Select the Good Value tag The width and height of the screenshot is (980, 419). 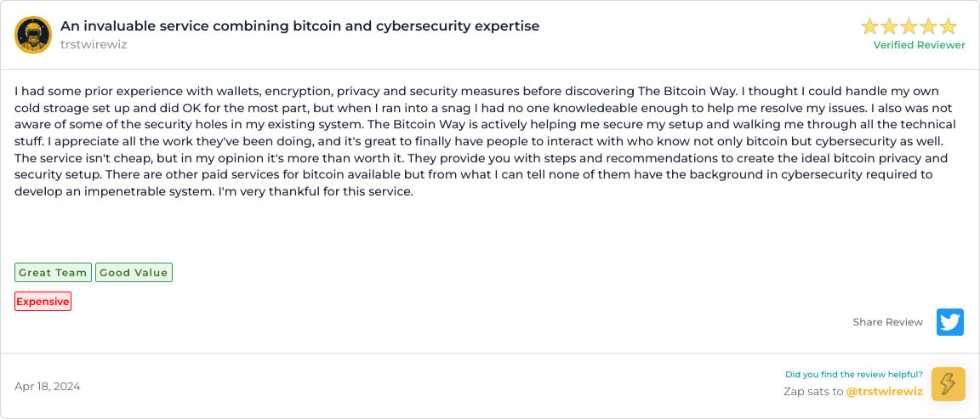pyautogui.click(x=134, y=273)
